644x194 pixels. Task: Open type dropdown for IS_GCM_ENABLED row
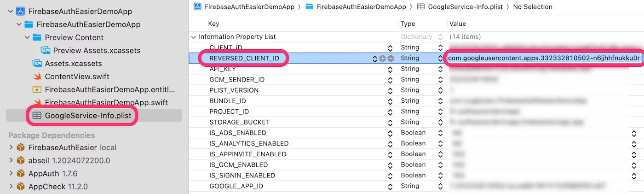pos(440,165)
